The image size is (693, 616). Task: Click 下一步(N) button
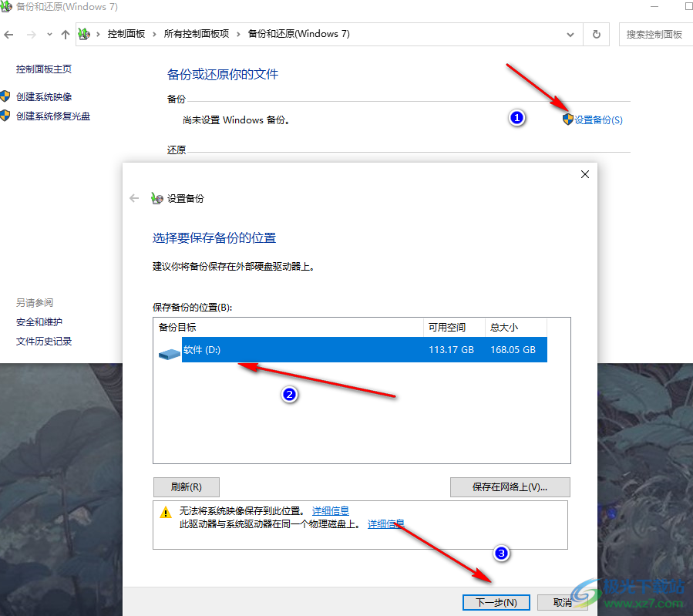[x=496, y=602]
